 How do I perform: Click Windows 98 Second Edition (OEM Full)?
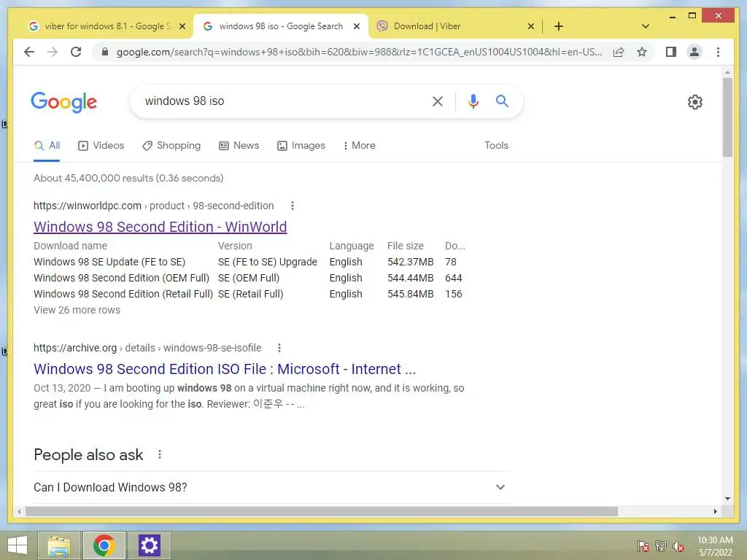[122, 278]
